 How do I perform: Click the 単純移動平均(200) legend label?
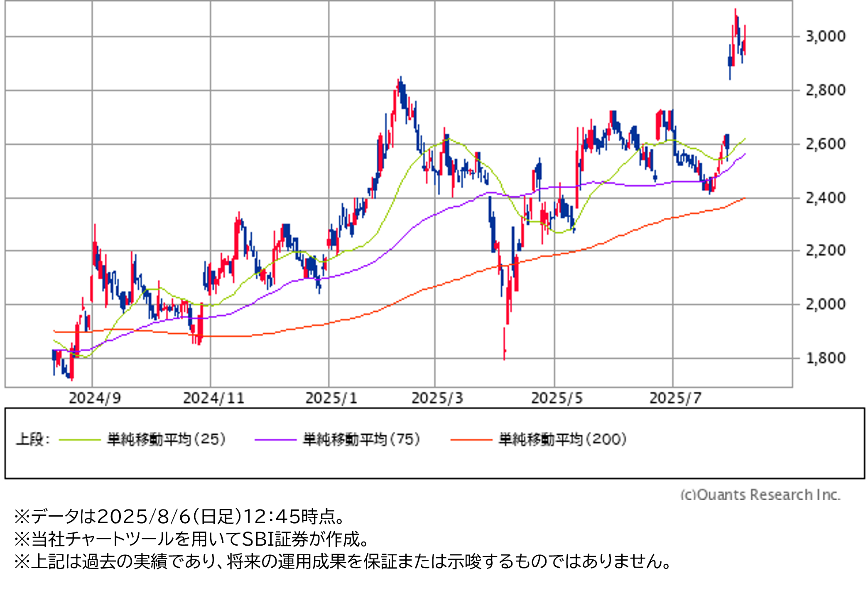(x=562, y=439)
